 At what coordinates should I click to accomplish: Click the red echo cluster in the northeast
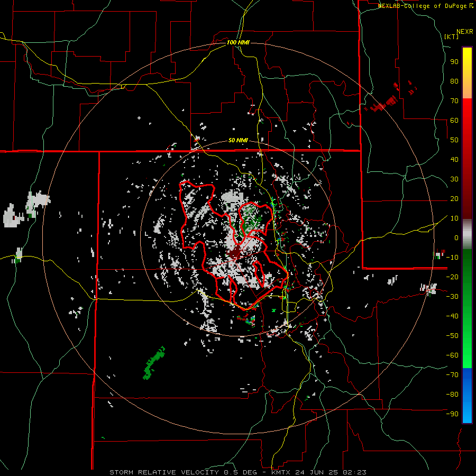[x=381, y=104]
